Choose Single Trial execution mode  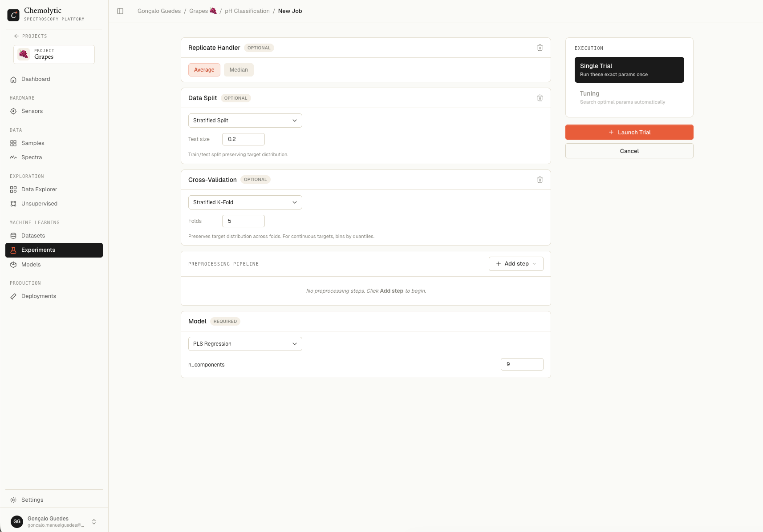tap(629, 70)
